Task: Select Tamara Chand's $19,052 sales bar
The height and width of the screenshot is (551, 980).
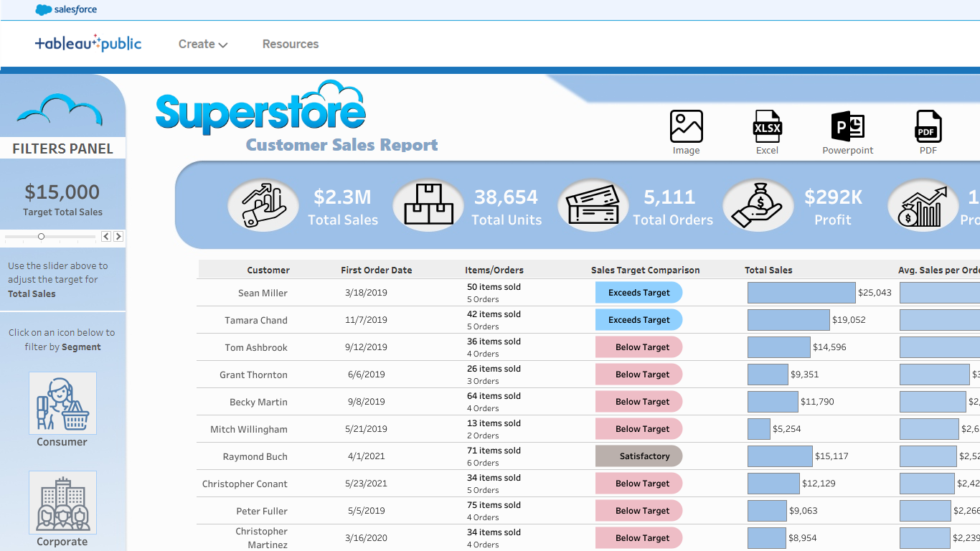Action: coord(788,320)
